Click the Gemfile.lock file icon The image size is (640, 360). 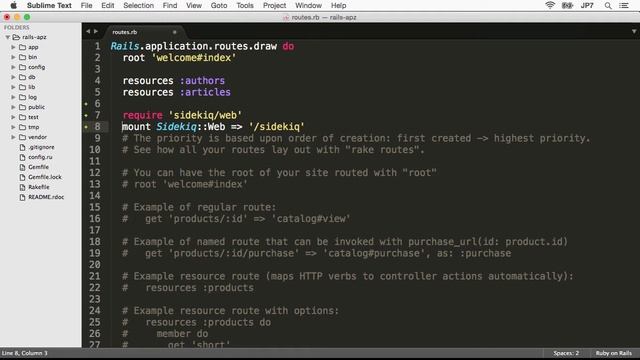22,177
